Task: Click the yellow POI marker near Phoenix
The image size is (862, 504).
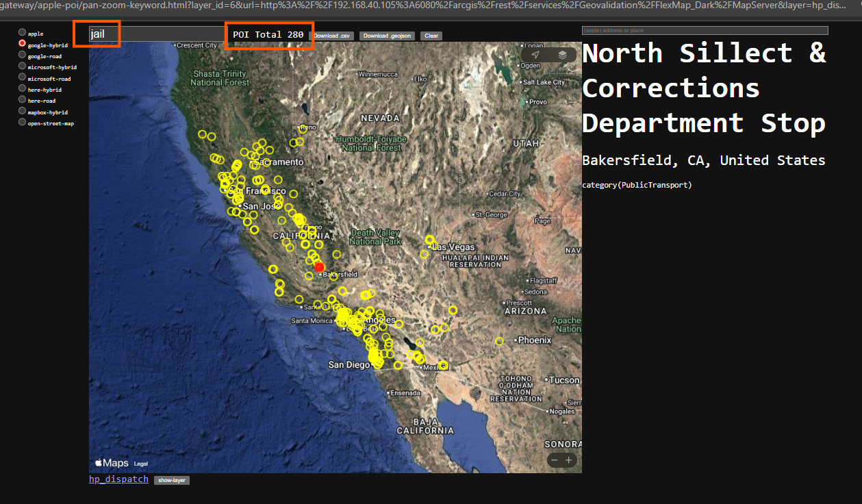Action: (499, 341)
